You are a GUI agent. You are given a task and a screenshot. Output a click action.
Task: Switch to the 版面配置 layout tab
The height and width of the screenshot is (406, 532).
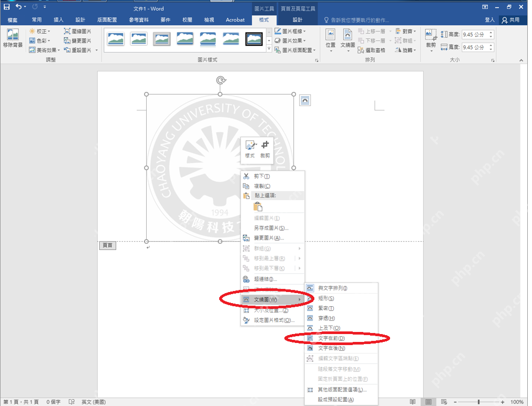pyautogui.click(x=107, y=20)
